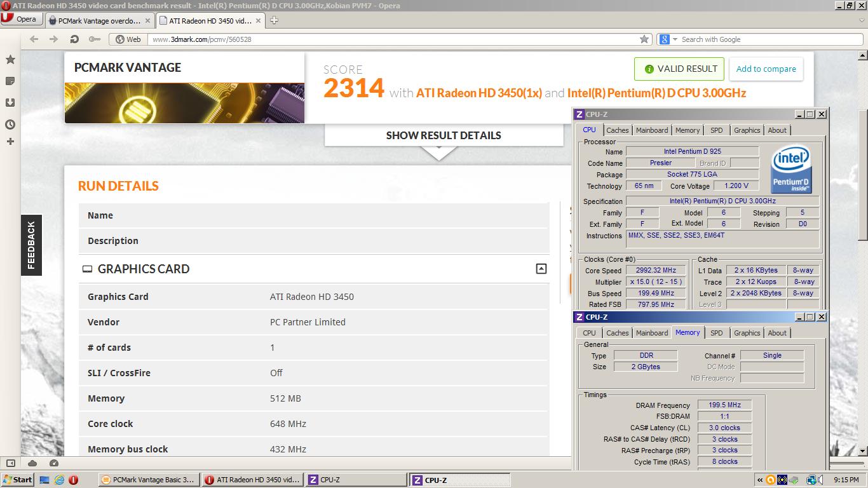Select SPD tab in upper CPU-Z window
This screenshot has width=868, height=488.
[x=717, y=130]
